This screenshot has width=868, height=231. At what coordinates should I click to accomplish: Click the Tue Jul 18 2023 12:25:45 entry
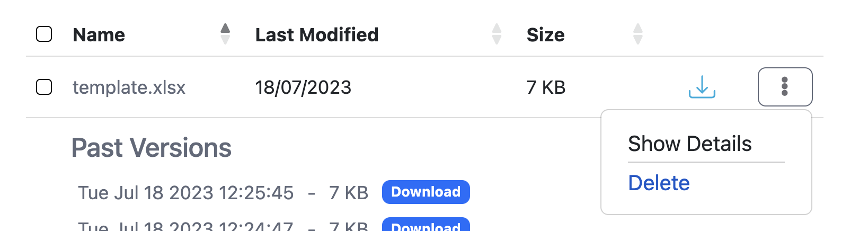pyautogui.click(x=185, y=193)
